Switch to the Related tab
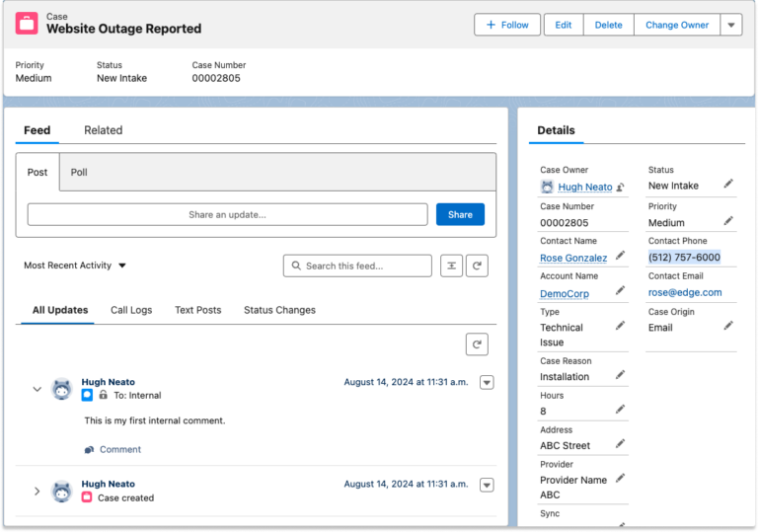 tap(103, 130)
